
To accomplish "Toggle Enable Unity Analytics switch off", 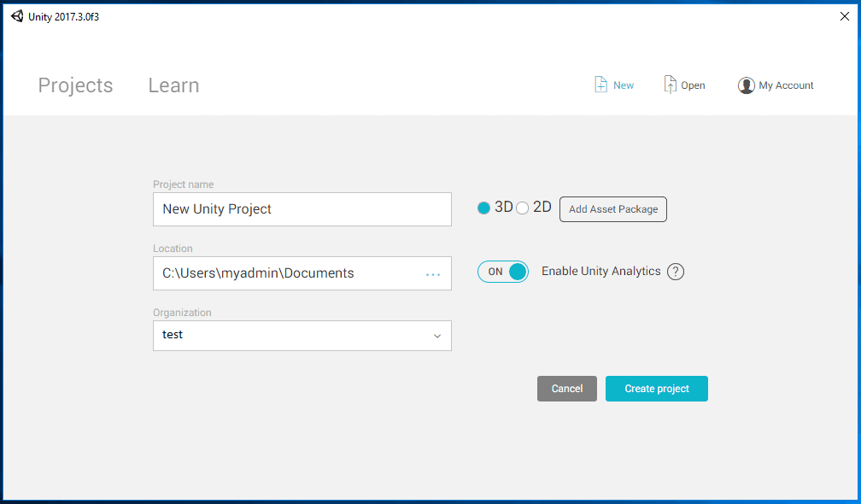I will click(503, 272).
